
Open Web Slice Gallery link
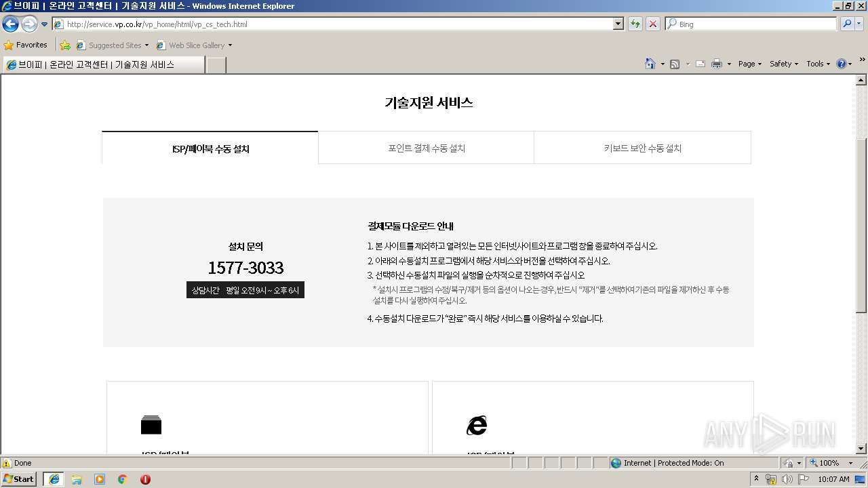pyautogui.click(x=191, y=45)
